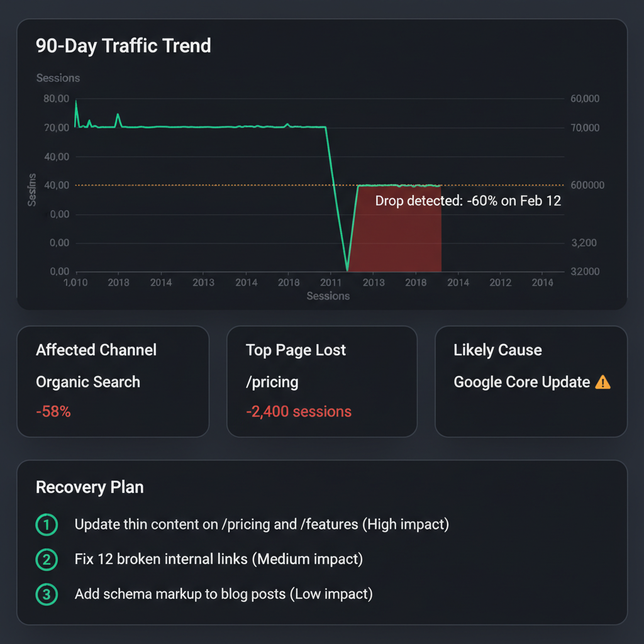Click the "Sessions" label below the x-axis
This screenshot has width=644, height=644.
(328, 296)
